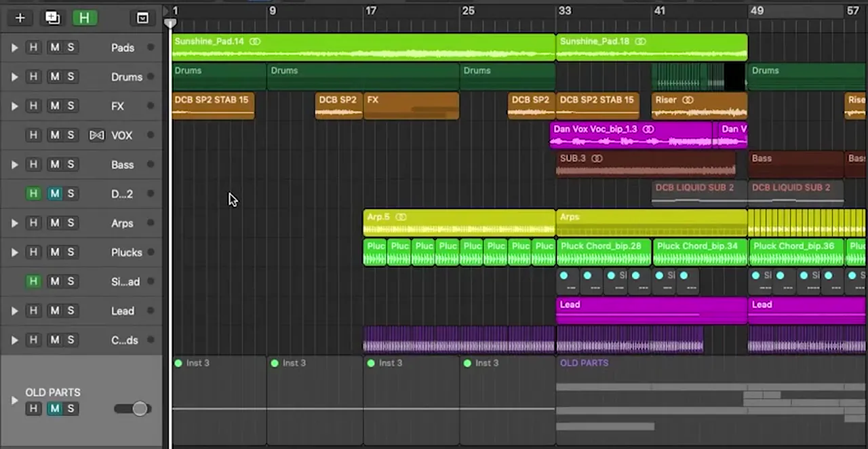Hide the VOX track with H
The image size is (868, 449).
point(33,135)
